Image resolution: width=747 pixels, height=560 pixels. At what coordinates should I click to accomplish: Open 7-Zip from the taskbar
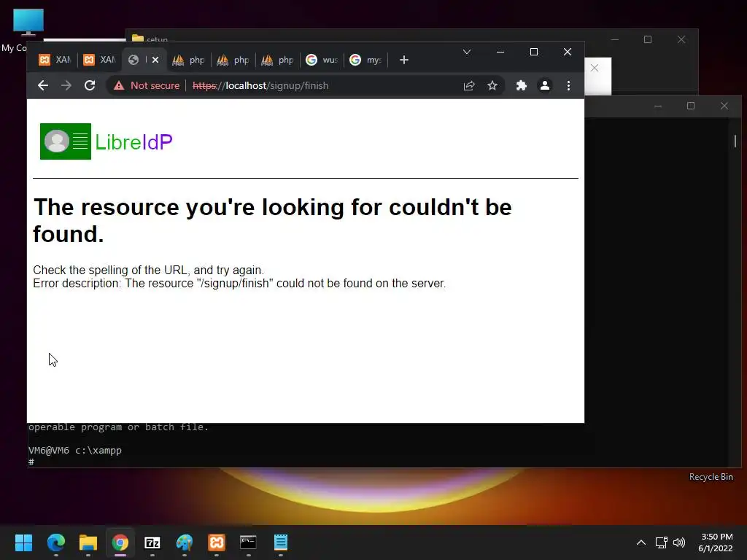[x=152, y=542]
